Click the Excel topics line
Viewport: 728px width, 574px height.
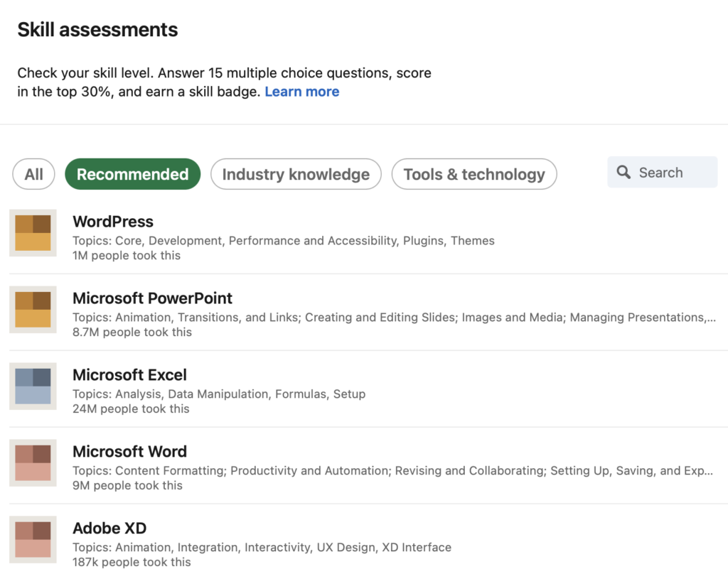click(219, 394)
